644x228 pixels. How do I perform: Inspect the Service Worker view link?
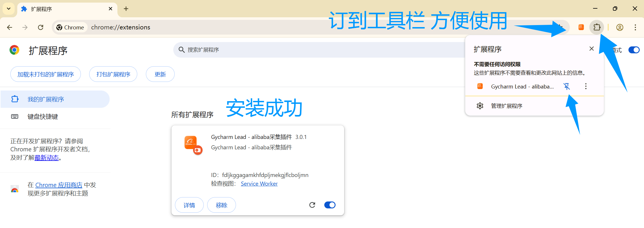coord(259,184)
